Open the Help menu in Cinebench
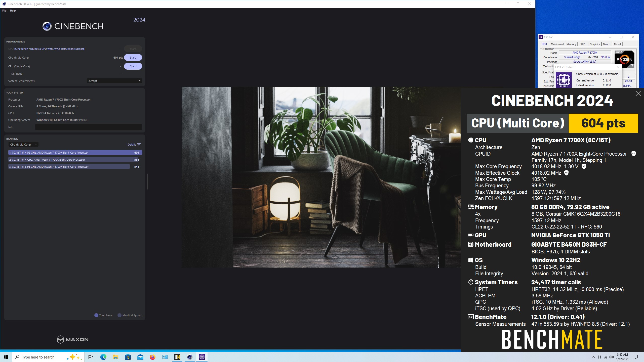Screen dimensions: 644x362 click(x=13, y=11)
